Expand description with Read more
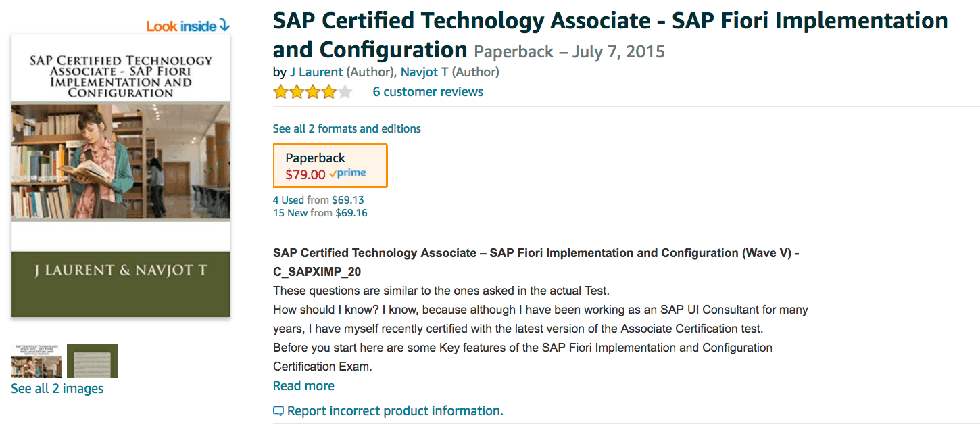Viewport: 980px width, 424px height. (x=303, y=386)
